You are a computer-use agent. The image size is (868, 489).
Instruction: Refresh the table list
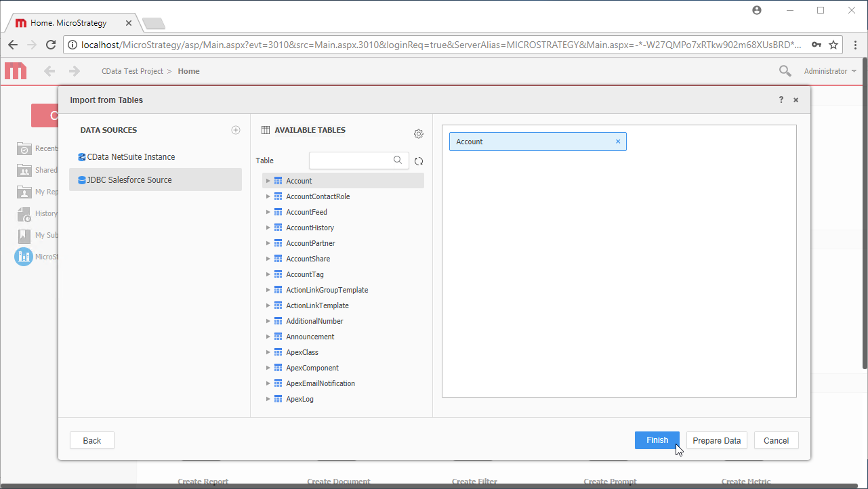tap(419, 161)
